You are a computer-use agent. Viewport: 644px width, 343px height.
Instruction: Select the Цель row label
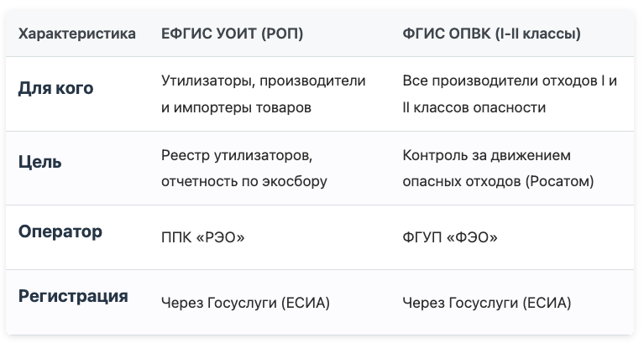tap(39, 162)
